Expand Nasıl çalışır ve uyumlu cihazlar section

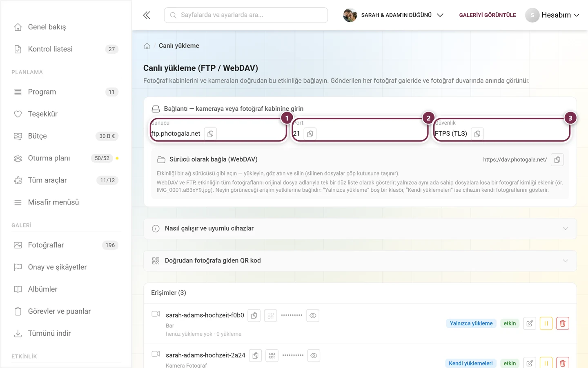coord(360,229)
